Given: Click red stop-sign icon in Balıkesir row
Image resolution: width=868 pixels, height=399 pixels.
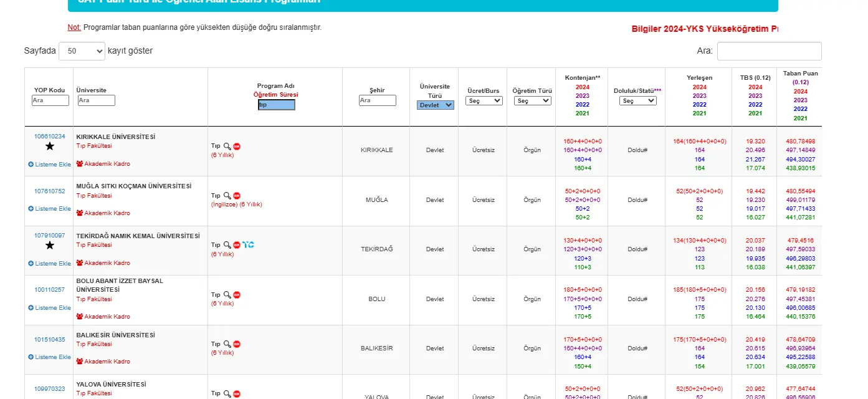Looking at the screenshot, I should 237,344.
